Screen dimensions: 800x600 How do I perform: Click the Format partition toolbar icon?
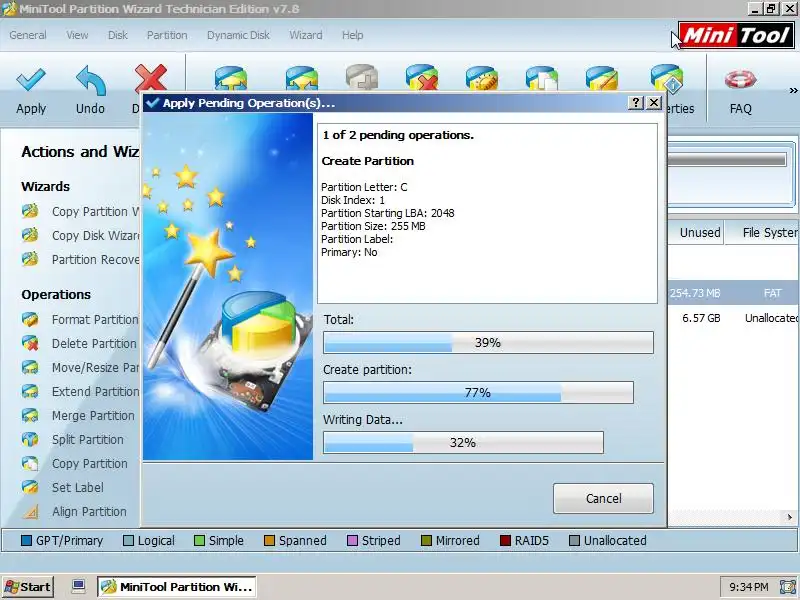482,78
